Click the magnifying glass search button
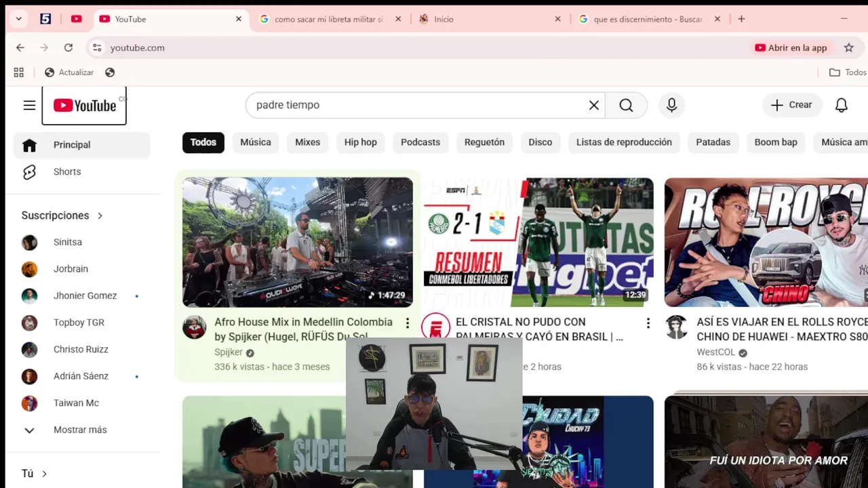868x488 pixels. point(626,105)
